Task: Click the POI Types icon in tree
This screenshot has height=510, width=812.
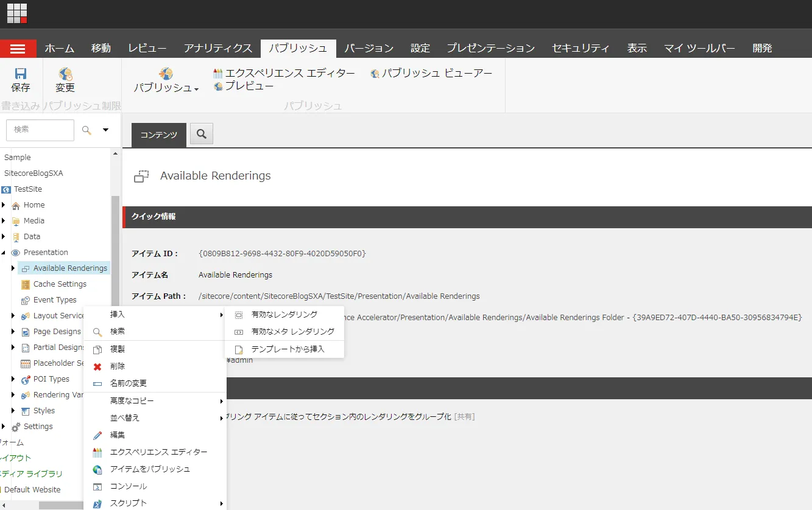Action: 26,380
